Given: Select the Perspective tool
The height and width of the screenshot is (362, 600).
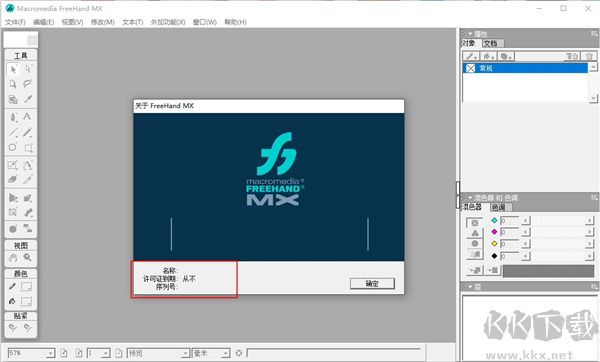Looking at the screenshot, I should tap(13, 197).
